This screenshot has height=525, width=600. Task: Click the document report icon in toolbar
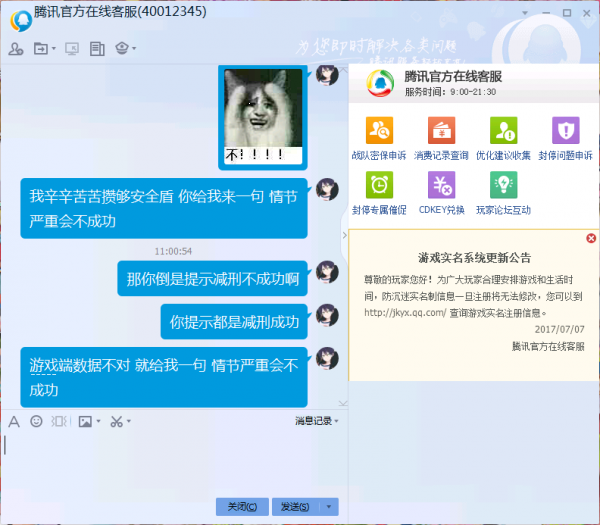97,49
